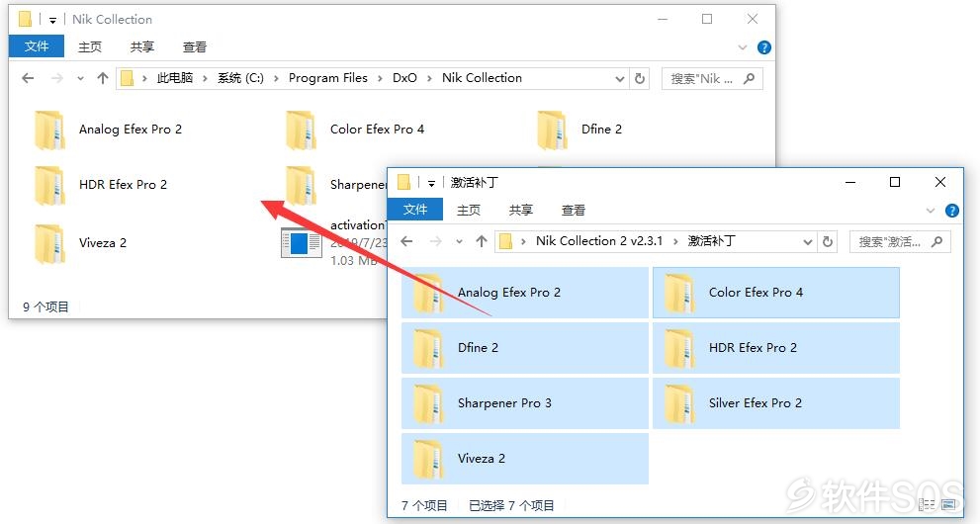Refresh the 激活补丁 folder view
The height and width of the screenshot is (524, 980).
(828, 241)
